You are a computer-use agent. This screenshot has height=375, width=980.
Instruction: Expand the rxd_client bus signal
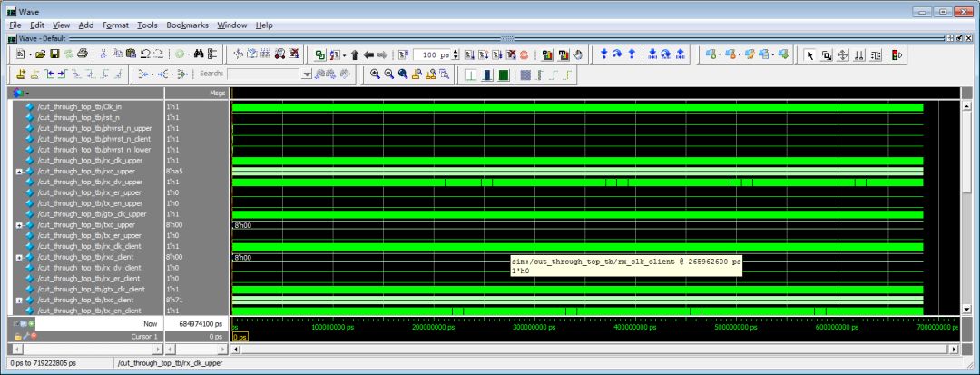(x=19, y=258)
